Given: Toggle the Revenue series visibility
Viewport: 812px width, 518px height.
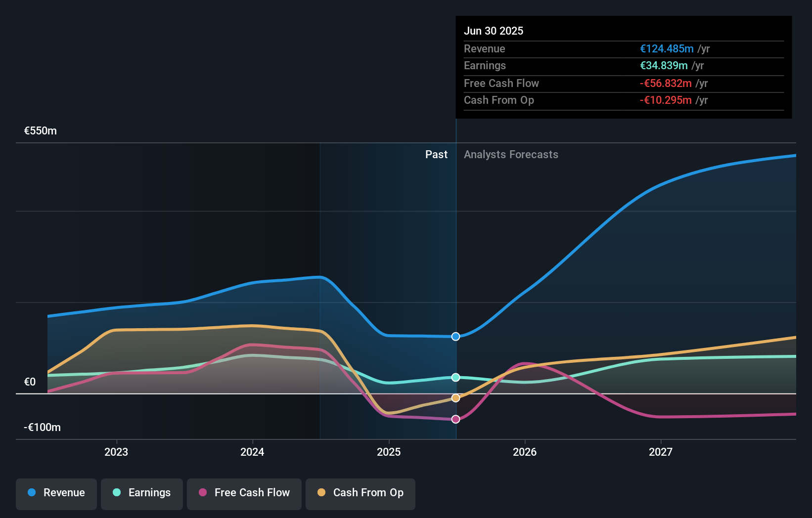Looking at the screenshot, I should tap(56, 493).
